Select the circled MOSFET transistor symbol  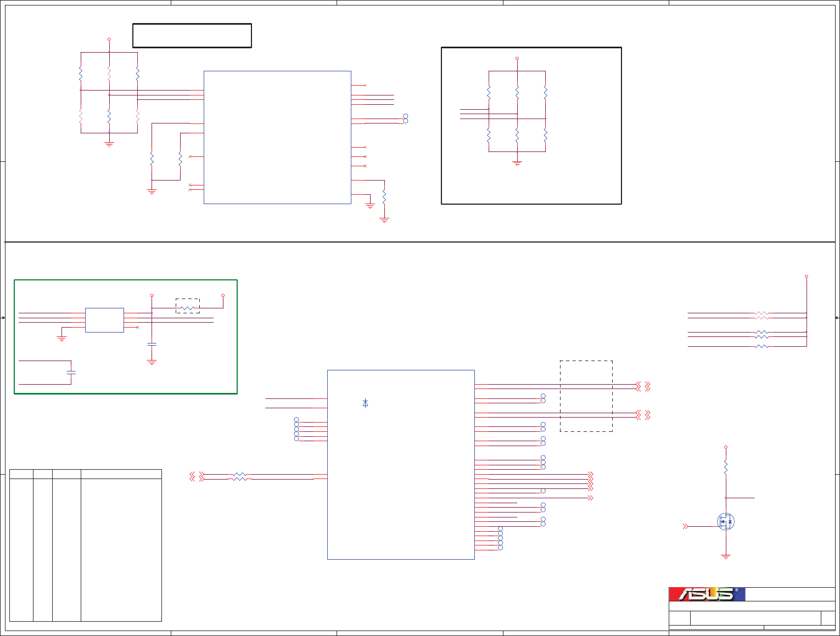coord(726,521)
